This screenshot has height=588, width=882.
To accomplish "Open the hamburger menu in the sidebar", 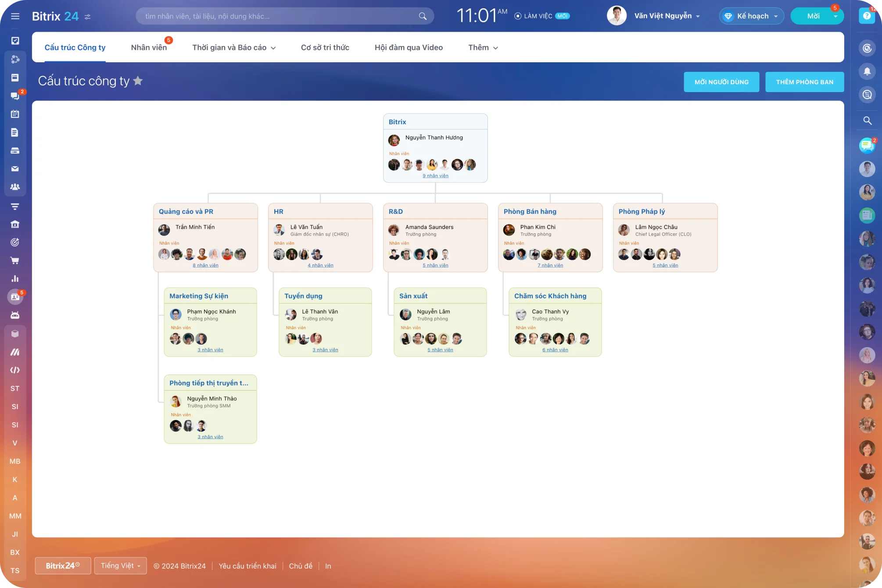I will point(15,17).
